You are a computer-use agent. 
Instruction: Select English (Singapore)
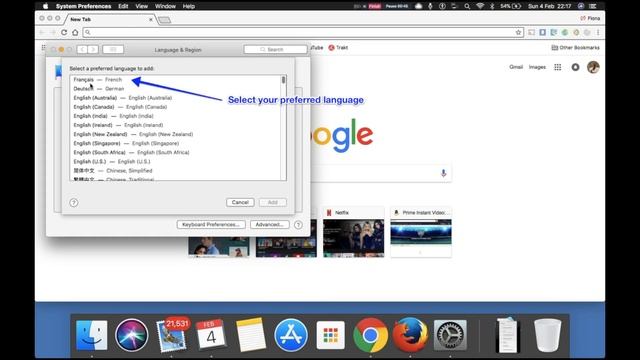coord(176,143)
